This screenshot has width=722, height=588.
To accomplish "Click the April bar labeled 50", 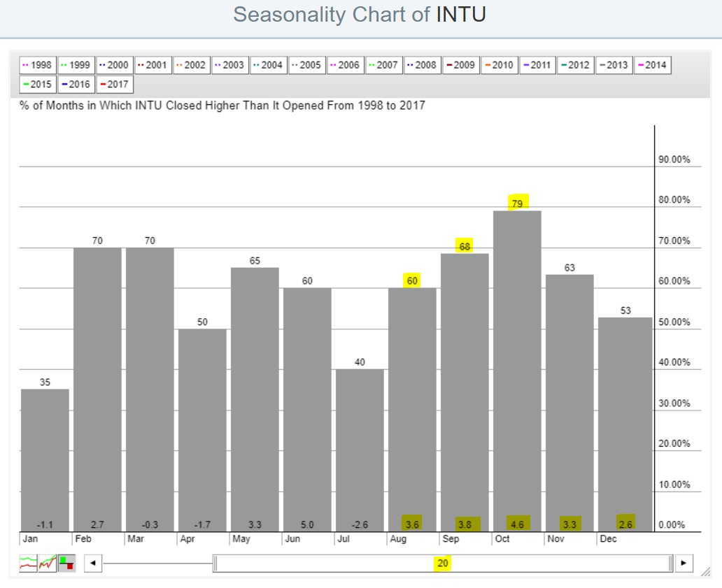I will tap(203, 430).
